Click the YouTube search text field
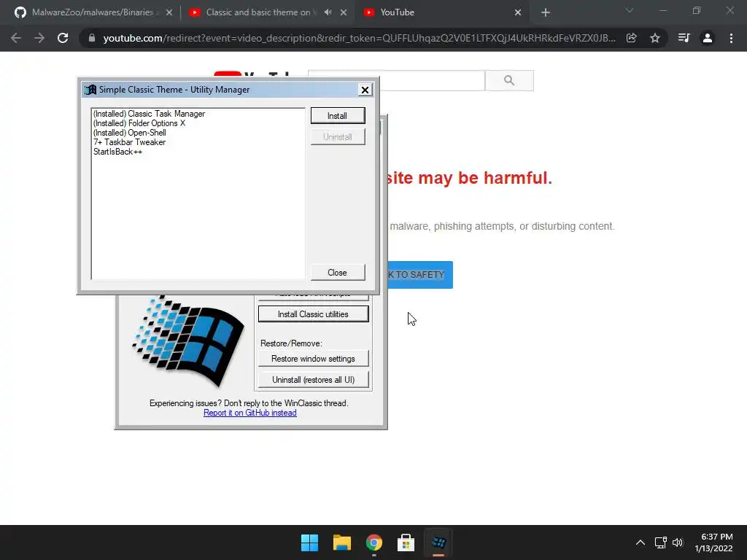The width and height of the screenshot is (747, 560). click(x=431, y=80)
